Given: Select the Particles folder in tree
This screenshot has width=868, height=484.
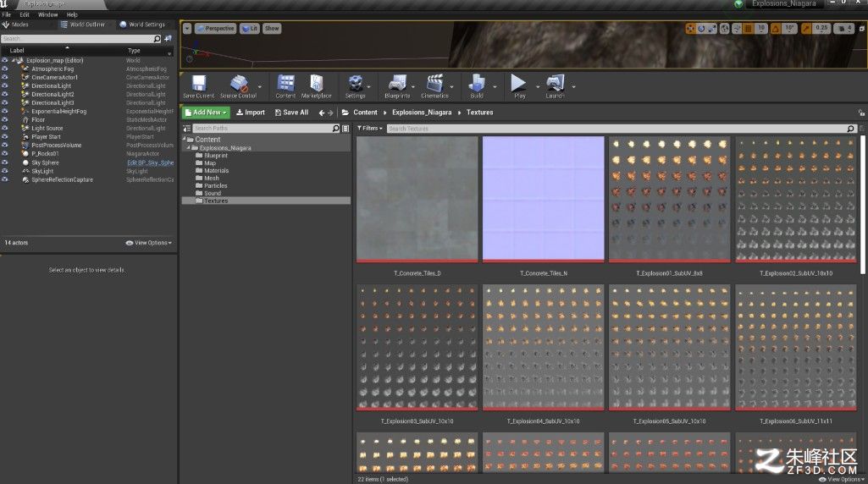Looking at the screenshot, I should (x=215, y=186).
